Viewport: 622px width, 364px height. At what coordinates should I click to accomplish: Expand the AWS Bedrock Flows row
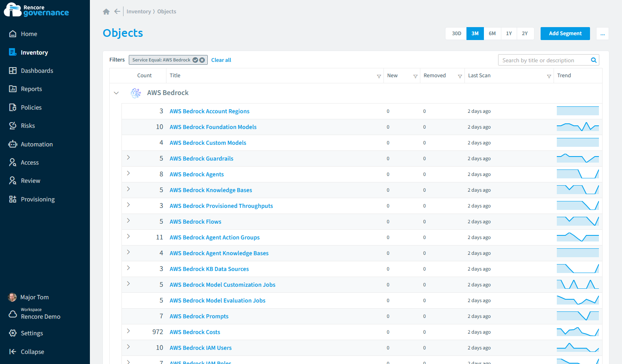[x=128, y=220]
